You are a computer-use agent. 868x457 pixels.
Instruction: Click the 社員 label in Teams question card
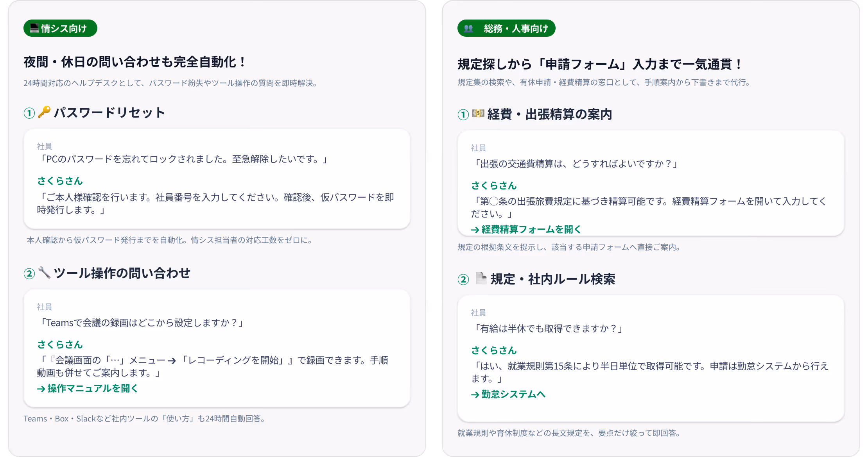coord(45,307)
